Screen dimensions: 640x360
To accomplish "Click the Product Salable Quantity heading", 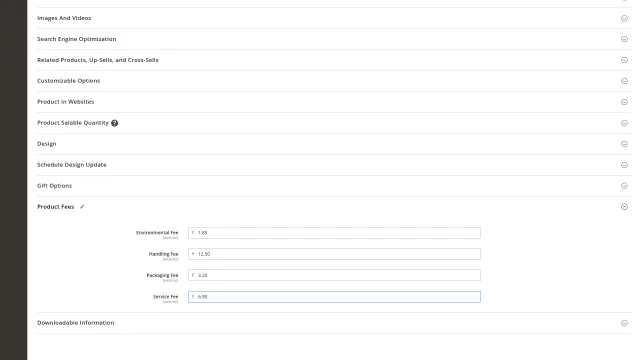I will point(73,123).
